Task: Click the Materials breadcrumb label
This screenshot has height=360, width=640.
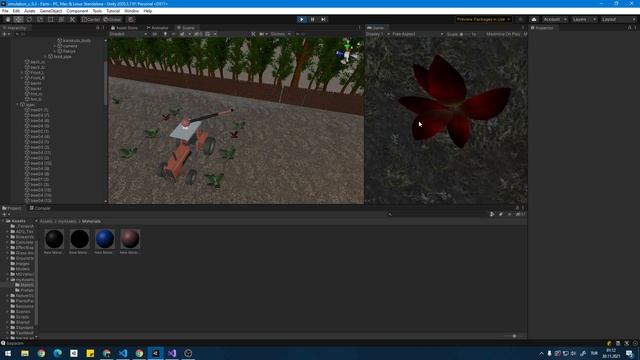Action: pyautogui.click(x=91, y=221)
